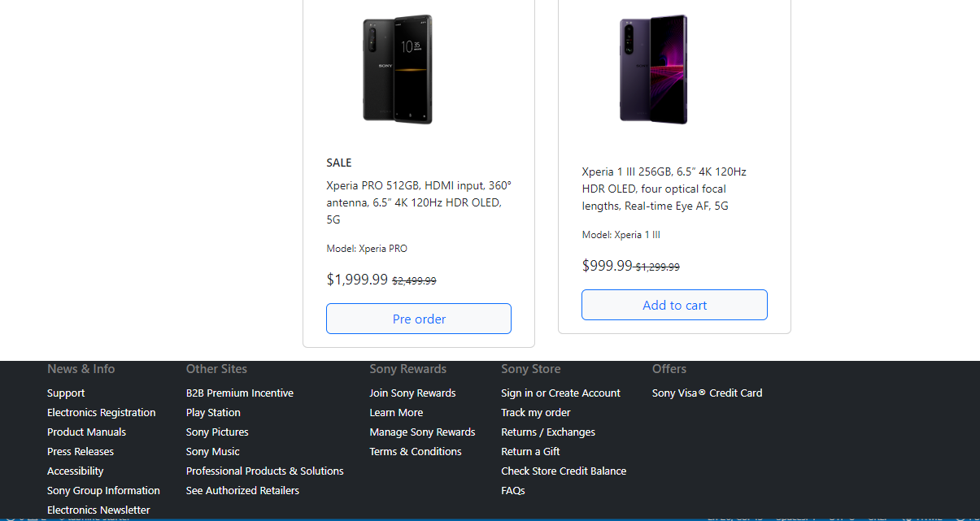Viewport: 980px width, 521px height.
Task: Open the Support footer link
Action: [66, 393]
